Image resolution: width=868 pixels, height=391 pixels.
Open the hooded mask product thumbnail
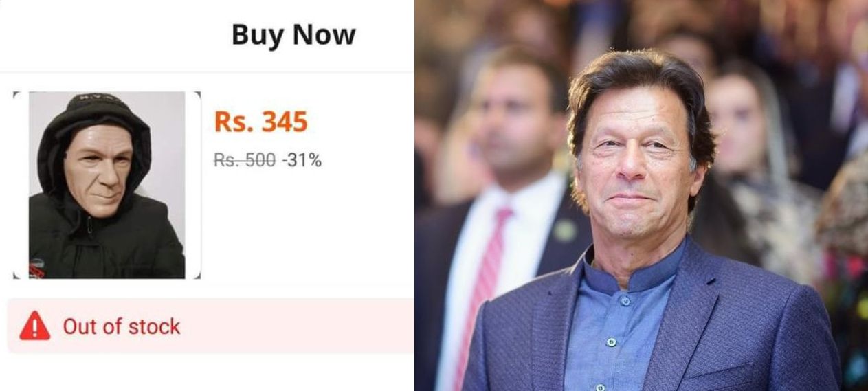tap(107, 185)
